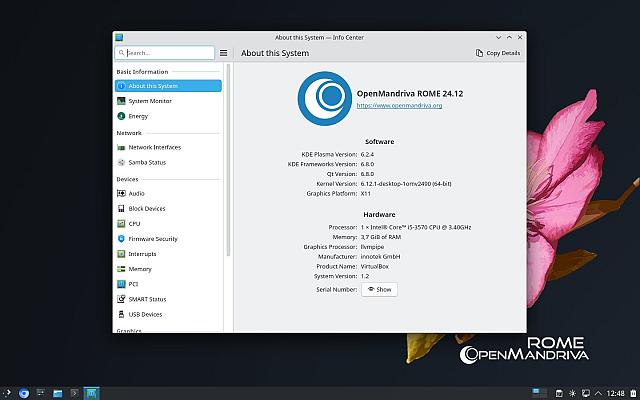Select the Interrupts entry
The image size is (640, 400).
(x=168, y=253)
